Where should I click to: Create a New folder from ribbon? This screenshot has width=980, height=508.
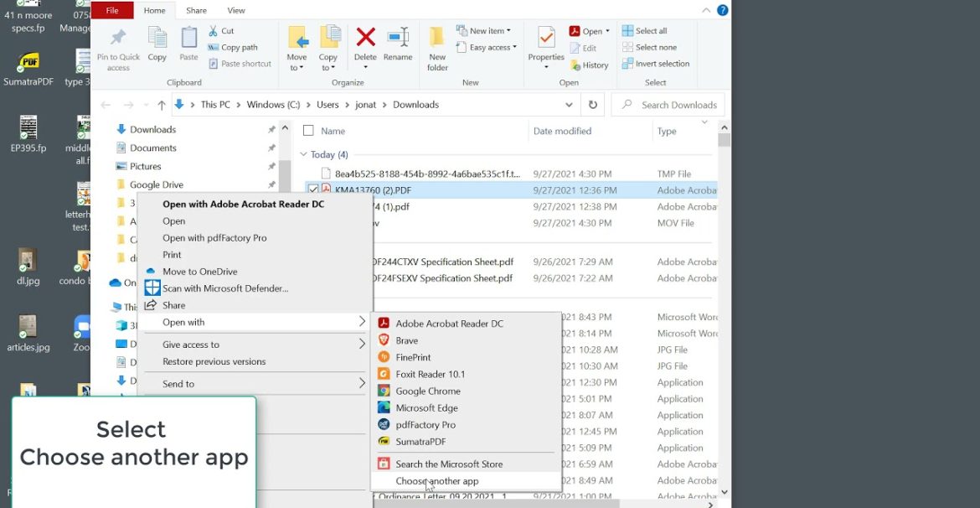point(437,49)
